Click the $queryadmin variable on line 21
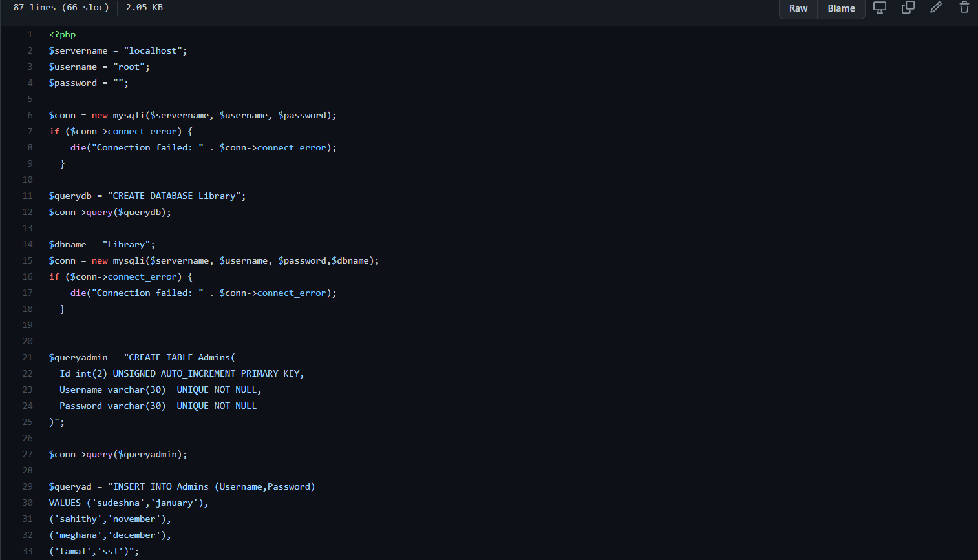 tap(78, 357)
